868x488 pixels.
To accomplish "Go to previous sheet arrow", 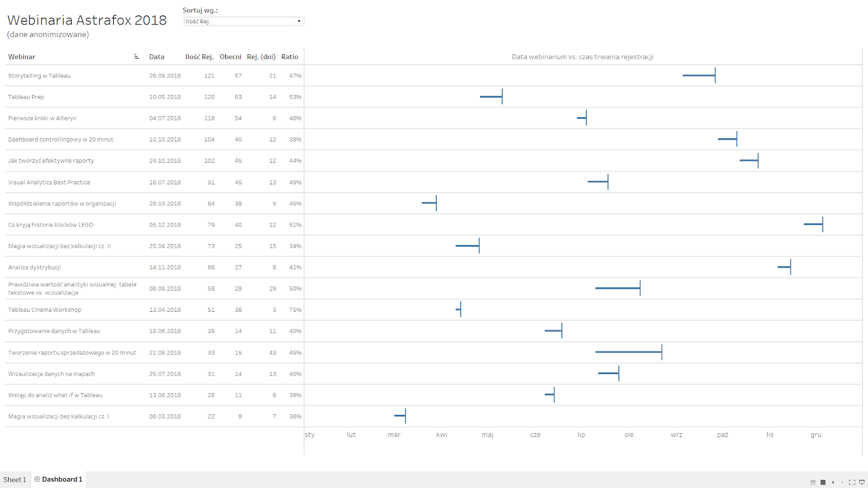I will click(833, 482).
